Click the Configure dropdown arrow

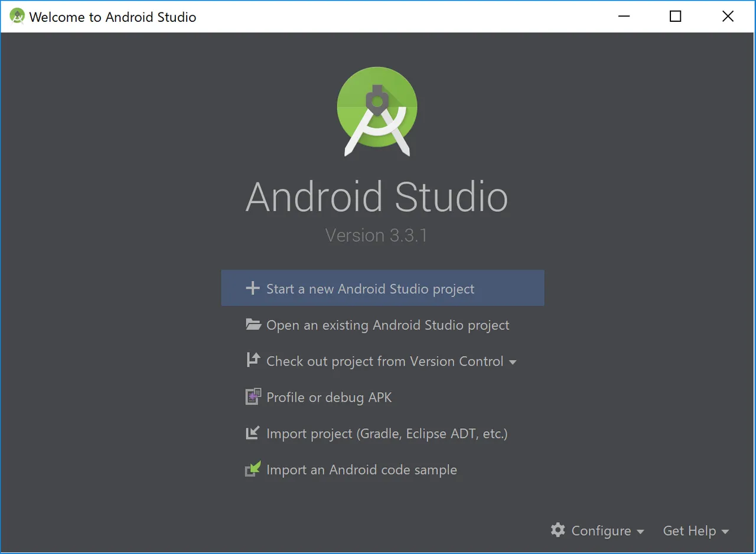tap(640, 532)
